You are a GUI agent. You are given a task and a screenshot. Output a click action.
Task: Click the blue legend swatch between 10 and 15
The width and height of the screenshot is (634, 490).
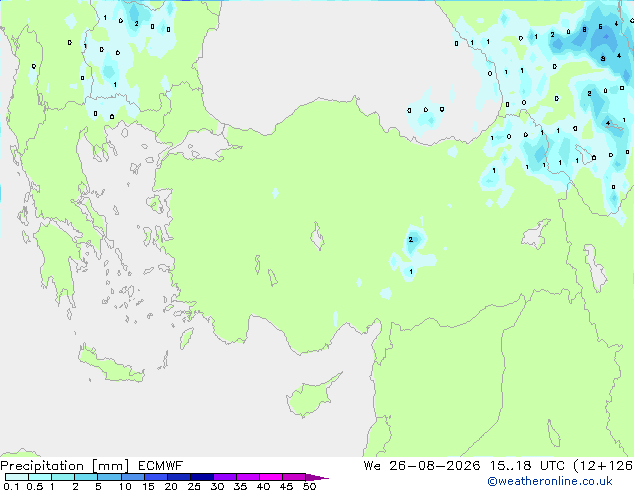[133, 477]
